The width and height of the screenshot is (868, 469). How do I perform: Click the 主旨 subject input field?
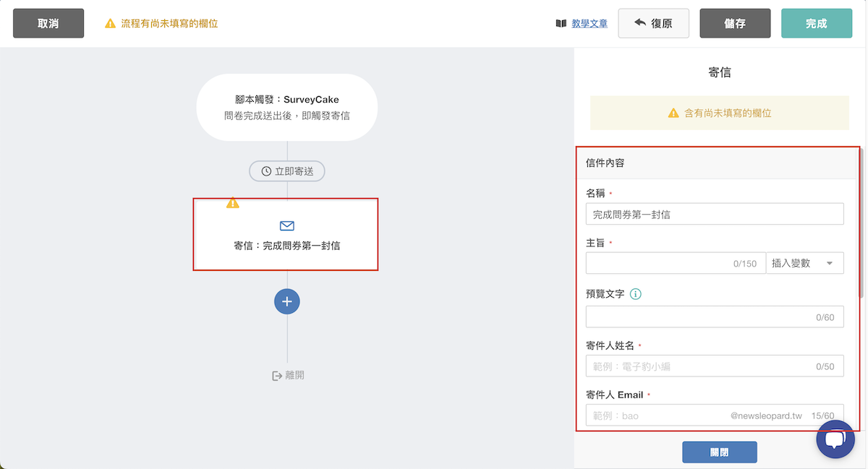click(x=676, y=263)
